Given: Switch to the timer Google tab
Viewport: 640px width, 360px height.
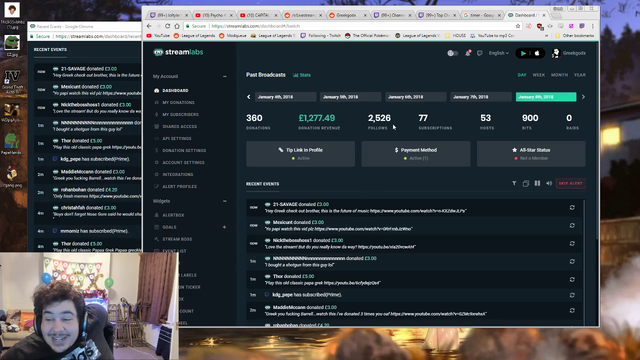Looking at the screenshot, I should 482,15.
